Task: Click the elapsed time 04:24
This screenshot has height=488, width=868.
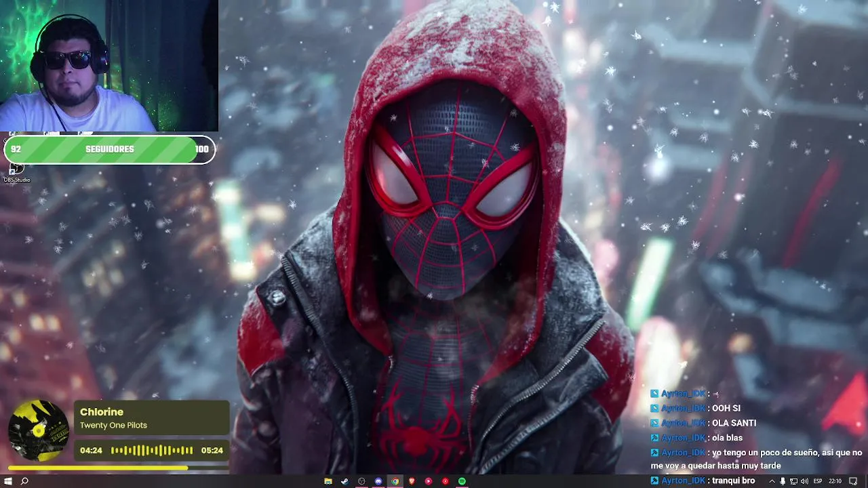Action: pos(91,450)
